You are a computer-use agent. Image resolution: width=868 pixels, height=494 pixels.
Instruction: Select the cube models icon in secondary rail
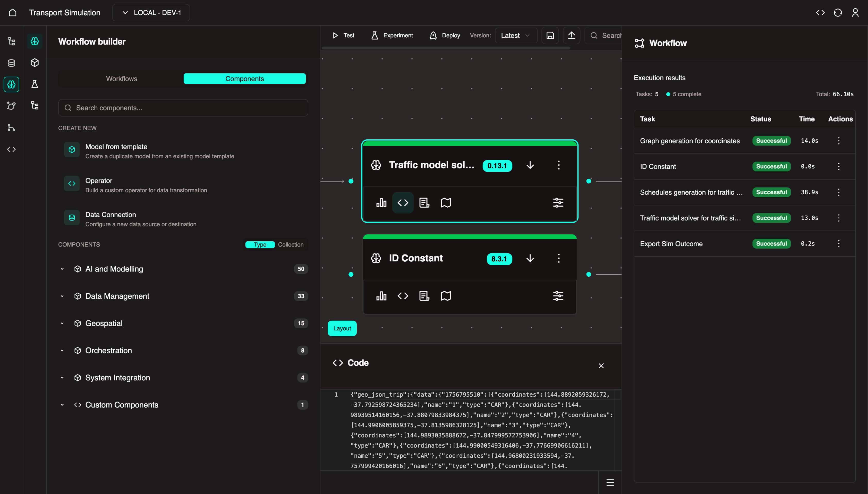point(35,63)
